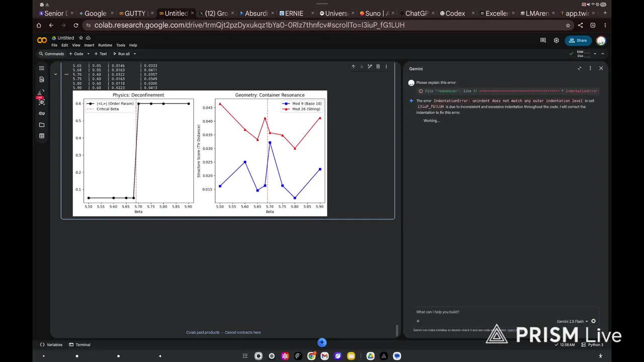Open Colab settings gear icon

[556, 40]
